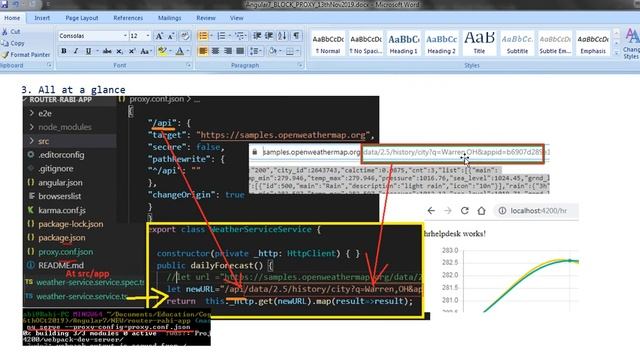Open the bullet library dropdown arrow
The height and width of the screenshot is (360, 640).
tap(211, 36)
